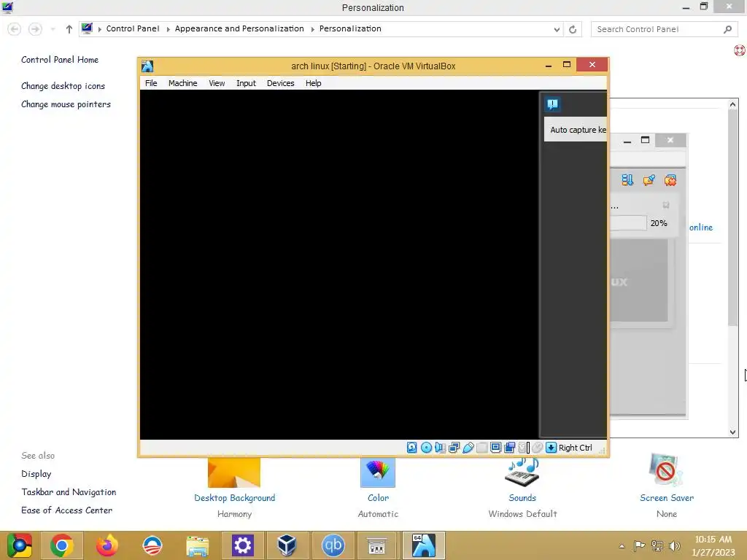The width and height of the screenshot is (747, 560).
Task: Click Change mouse pointers link
Action: click(66, 104)
